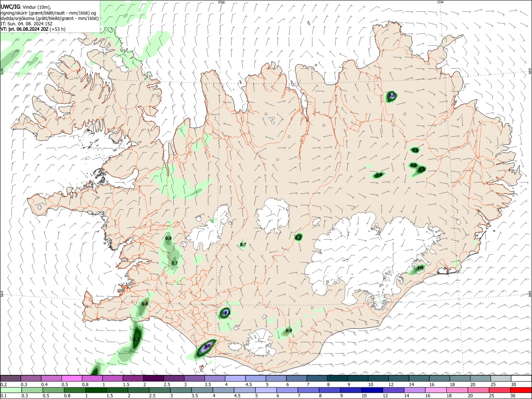Click the 2.1 precipitation value offshore southwest
This screenshot has width=532, height=399.
[x=136, y=340]
